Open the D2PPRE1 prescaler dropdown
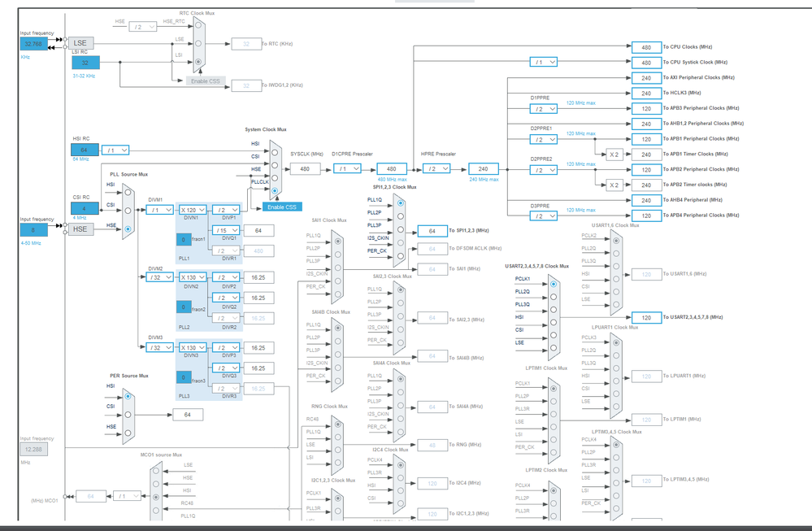 (544, 139)
